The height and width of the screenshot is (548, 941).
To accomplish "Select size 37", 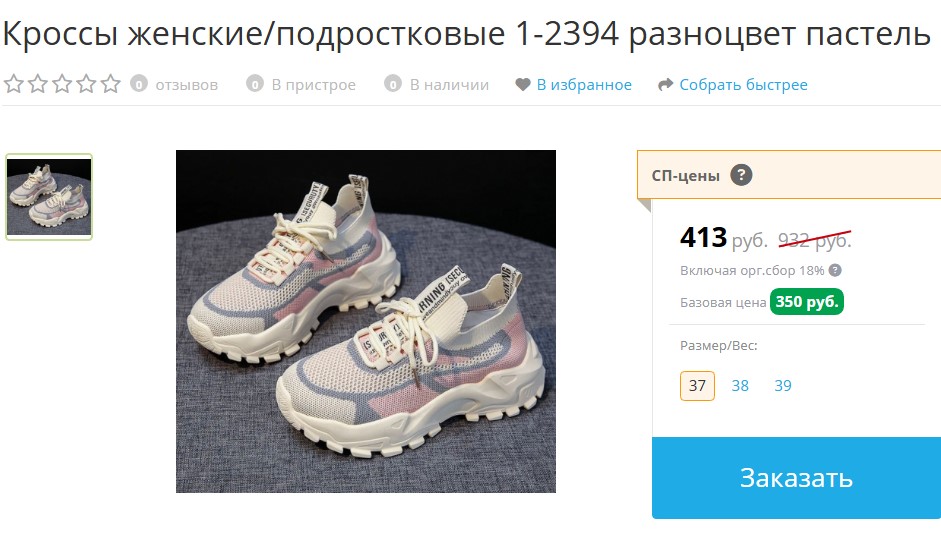I will click(x=697, y=385).
